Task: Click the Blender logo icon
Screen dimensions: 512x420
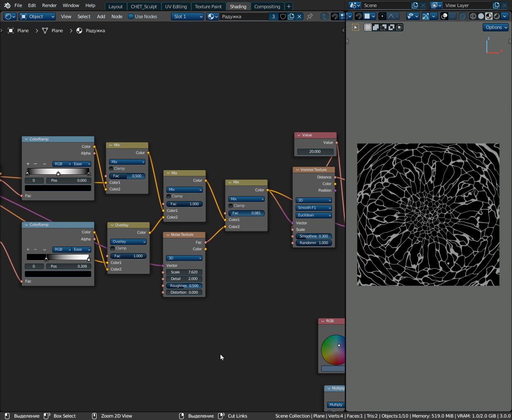Action: tap(7, 5)
